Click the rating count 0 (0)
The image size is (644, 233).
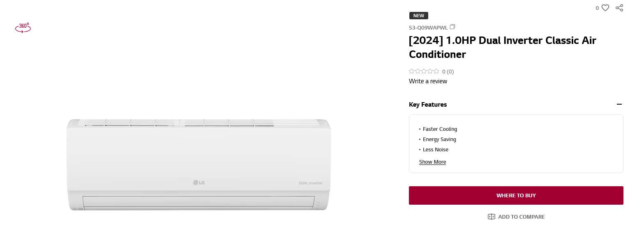(448, 71)
